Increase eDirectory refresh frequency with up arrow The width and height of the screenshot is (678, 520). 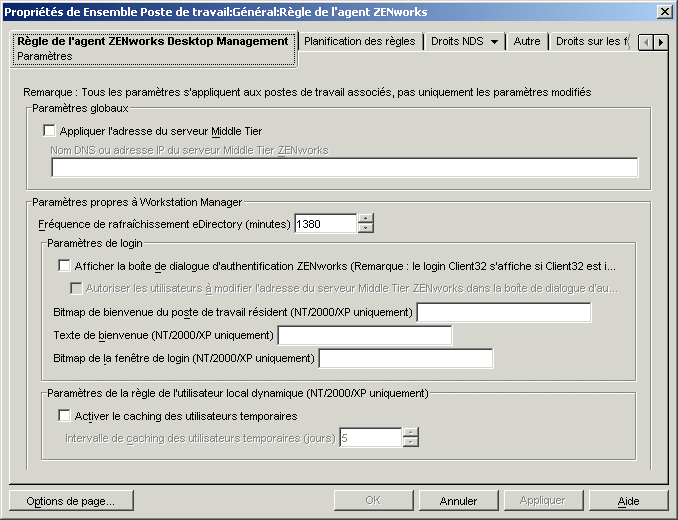pos(366,219)
